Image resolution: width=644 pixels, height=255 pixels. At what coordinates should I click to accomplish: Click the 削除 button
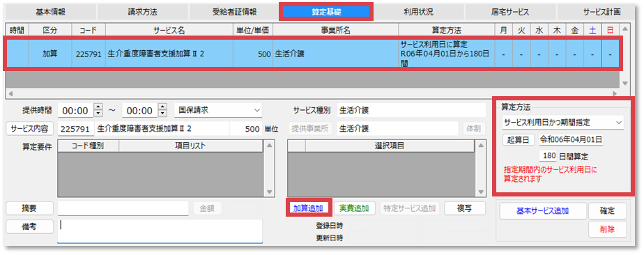coord(608,229)
